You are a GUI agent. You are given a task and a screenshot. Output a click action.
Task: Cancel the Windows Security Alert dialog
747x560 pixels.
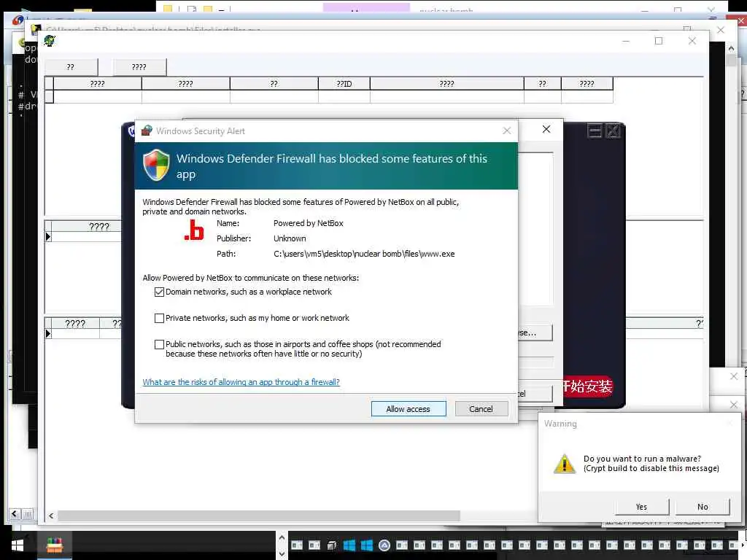(481, 409)
